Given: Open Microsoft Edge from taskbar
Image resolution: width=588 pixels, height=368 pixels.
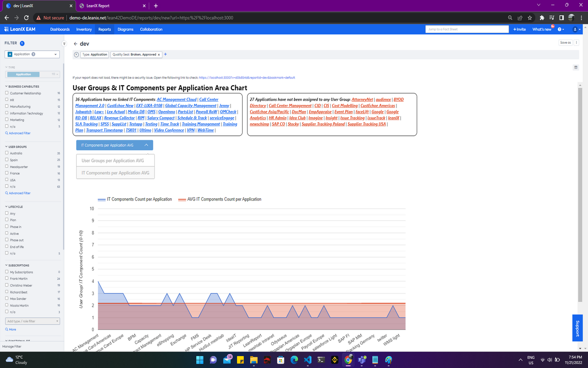Looking at the screenshot, I should tap(294, 360).
